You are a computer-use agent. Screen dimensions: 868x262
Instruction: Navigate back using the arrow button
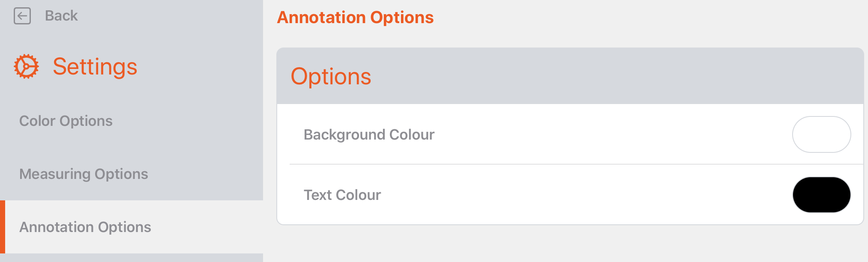coord(23,15)
